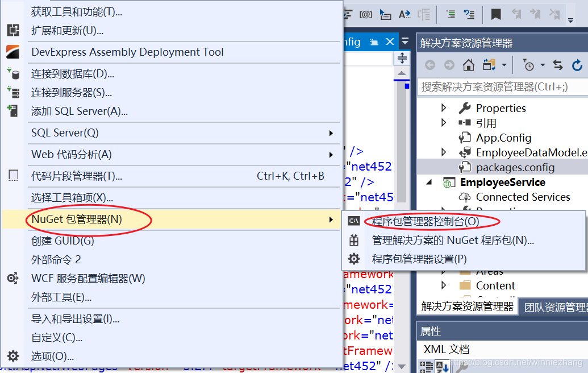Expand the Content folder node
Image resolution: width=588 pixels, height=373 pixels.
coord(444,285)
